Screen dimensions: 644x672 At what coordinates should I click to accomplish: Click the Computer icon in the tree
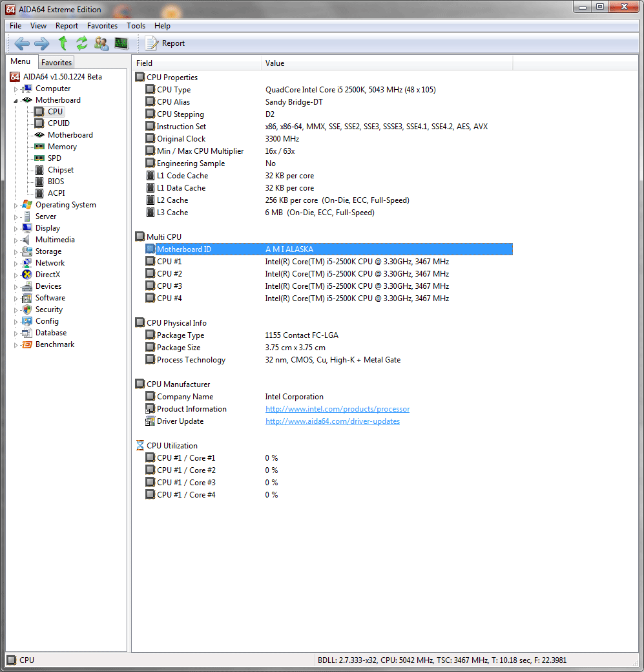(x=27, y=89)
